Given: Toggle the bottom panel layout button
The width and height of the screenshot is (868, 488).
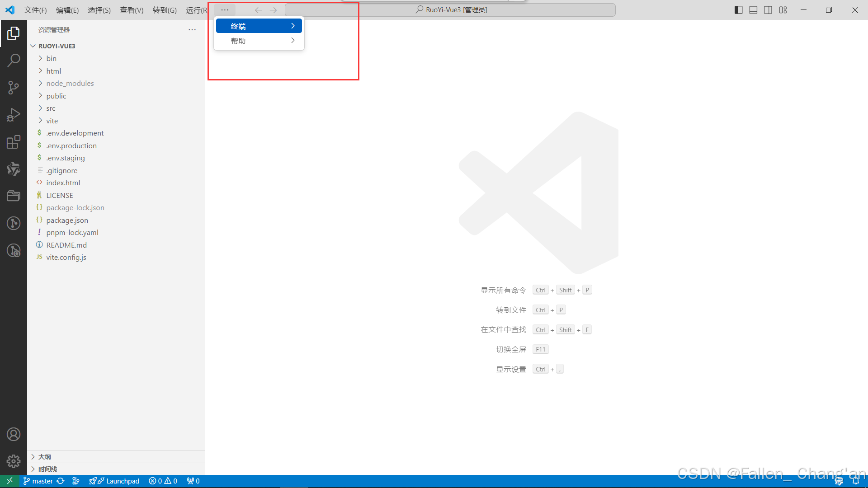Looking at the screenshot, I should tap(753, 10).
